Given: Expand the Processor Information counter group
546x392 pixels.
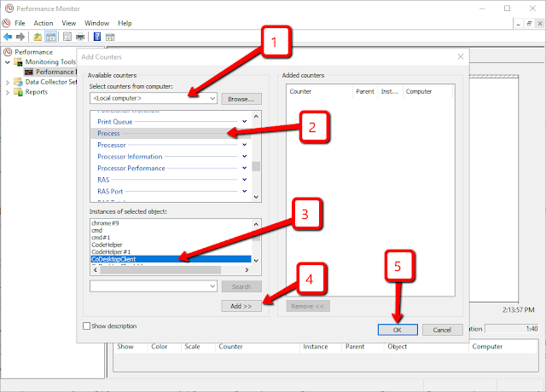Looking at the screenshot, I should coord(245,156).
